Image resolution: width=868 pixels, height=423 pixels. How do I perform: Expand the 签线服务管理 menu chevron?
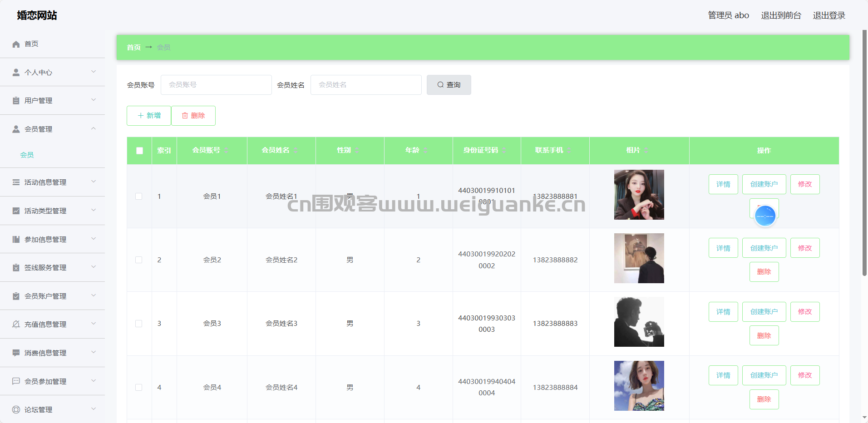click(94, 267)
